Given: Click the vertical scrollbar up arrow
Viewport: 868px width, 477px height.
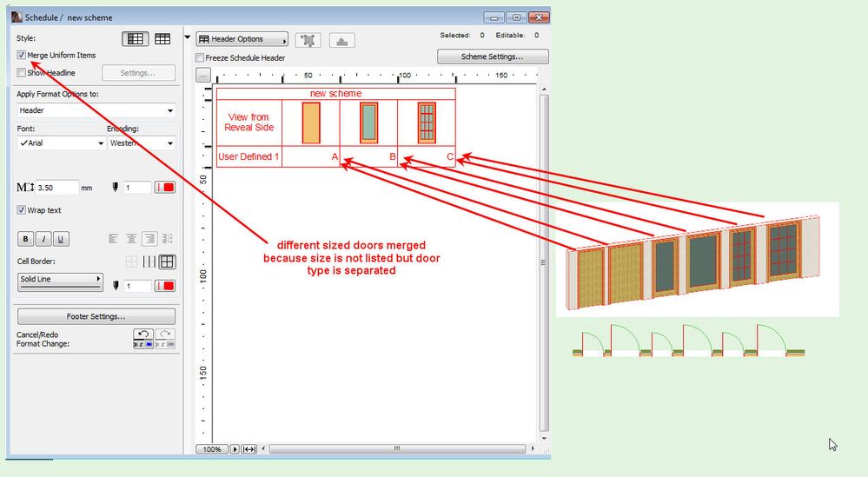Looking at the screenshot, I should tap(544, 89).
